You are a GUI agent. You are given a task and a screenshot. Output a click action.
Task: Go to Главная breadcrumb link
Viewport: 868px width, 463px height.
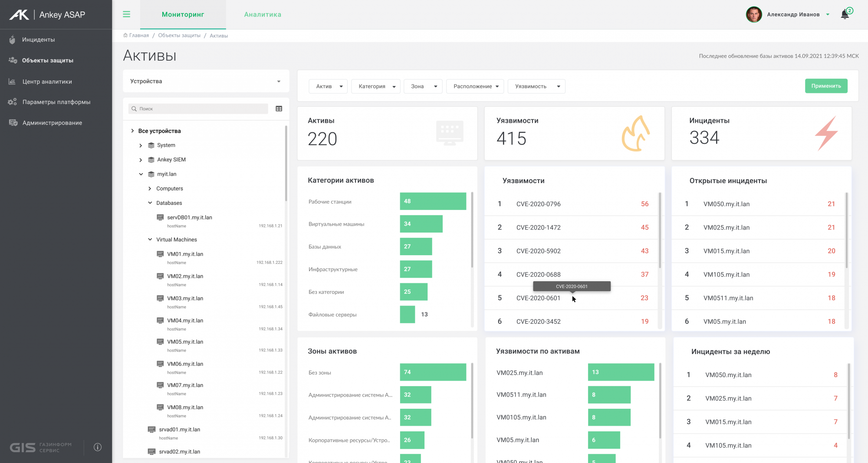[139, 35]
